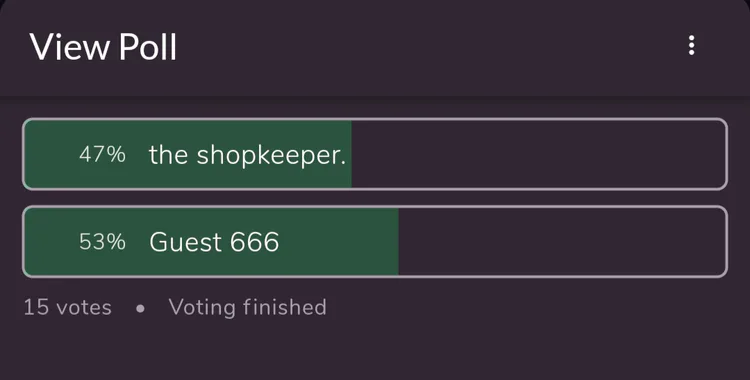Open the three-dot more options menu
750x380 pixels.
(x=691, y=45)
